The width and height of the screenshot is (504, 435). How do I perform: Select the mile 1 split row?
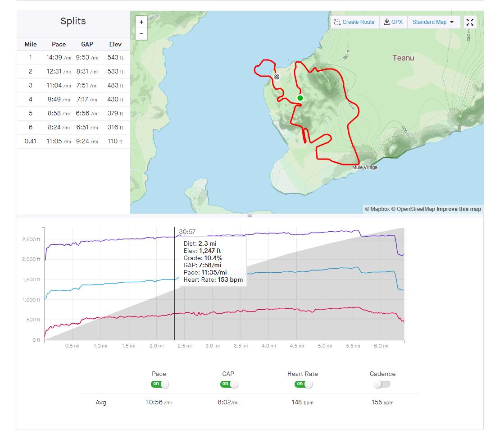(x=73, y=58)
